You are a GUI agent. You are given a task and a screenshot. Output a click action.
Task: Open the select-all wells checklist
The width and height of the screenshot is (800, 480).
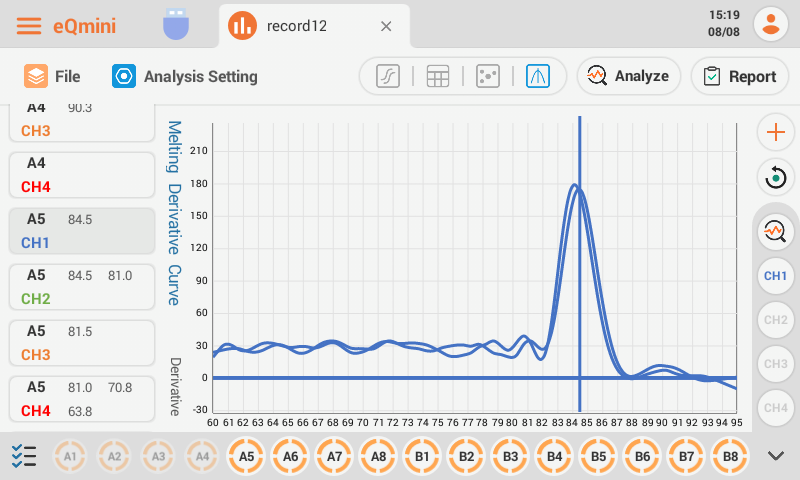click(x=24, y=456)
